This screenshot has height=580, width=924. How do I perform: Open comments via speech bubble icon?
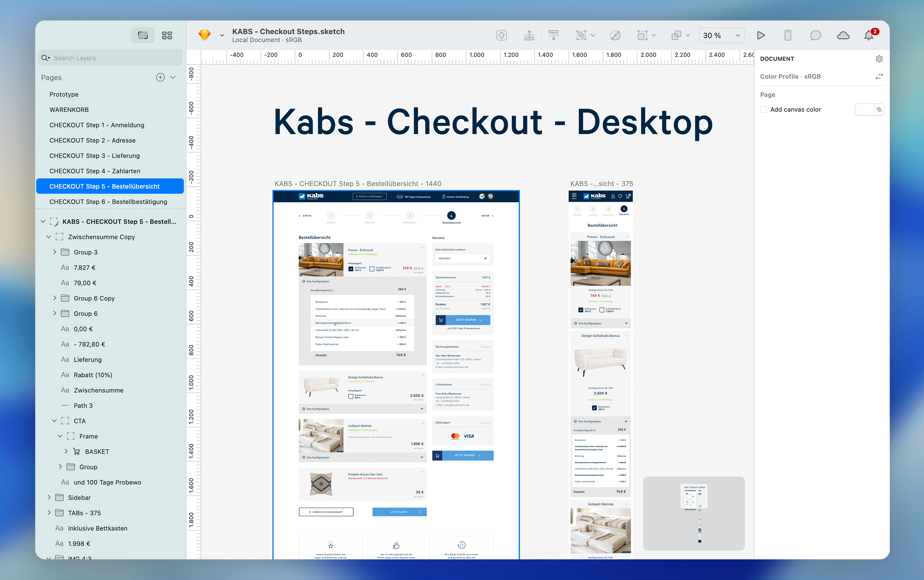point(816,35)
